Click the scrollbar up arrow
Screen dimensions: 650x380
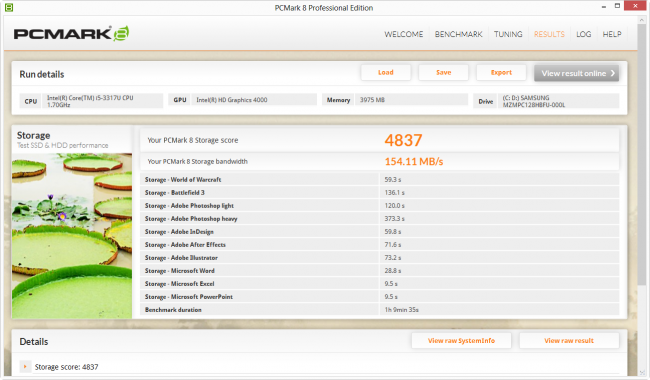(x=642, y=19)
